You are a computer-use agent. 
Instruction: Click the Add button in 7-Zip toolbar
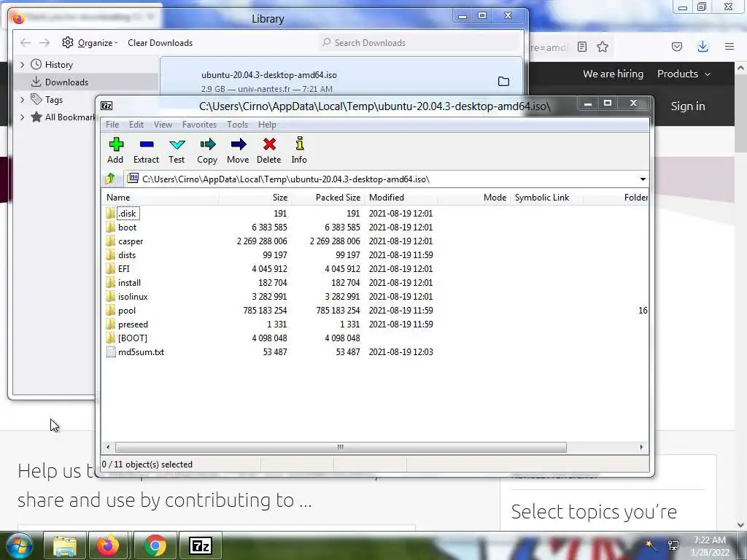click(115, 150)
